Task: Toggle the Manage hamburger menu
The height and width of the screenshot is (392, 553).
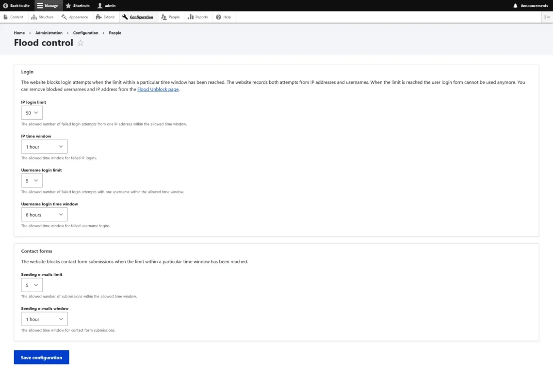Action: (x=47, y=6)
